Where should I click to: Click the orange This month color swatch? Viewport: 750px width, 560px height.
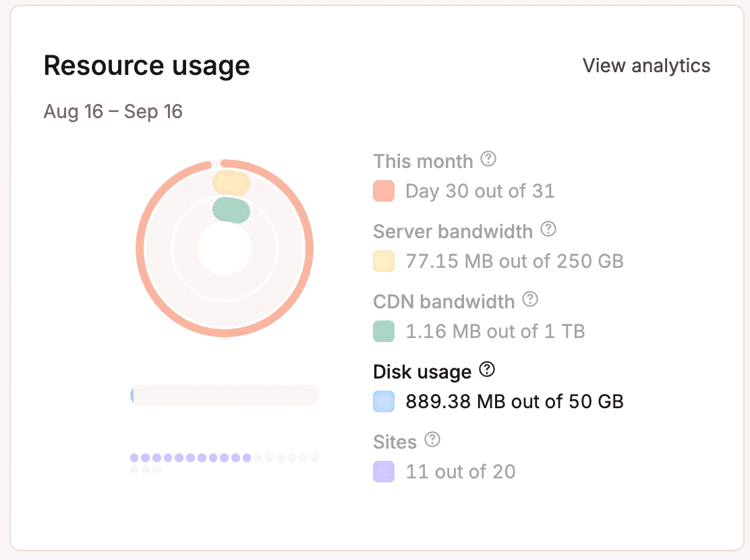pos(384,191)
